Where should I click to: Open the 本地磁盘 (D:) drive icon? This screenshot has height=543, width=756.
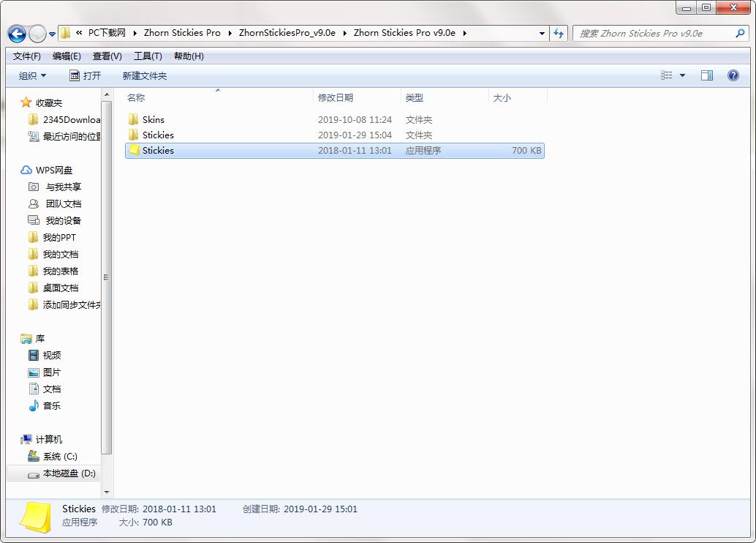pyautogui.click(x=34, y=474)
